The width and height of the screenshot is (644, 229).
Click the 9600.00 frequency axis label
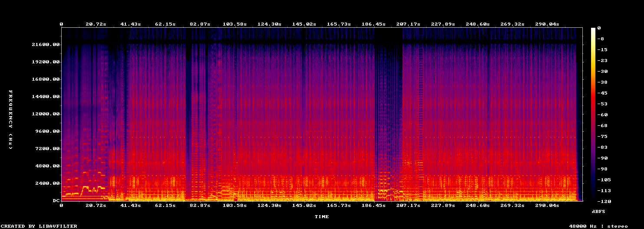pos(47,131)
